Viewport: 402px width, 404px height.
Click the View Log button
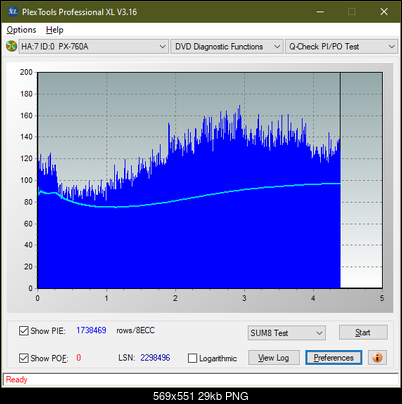[274, 358]
